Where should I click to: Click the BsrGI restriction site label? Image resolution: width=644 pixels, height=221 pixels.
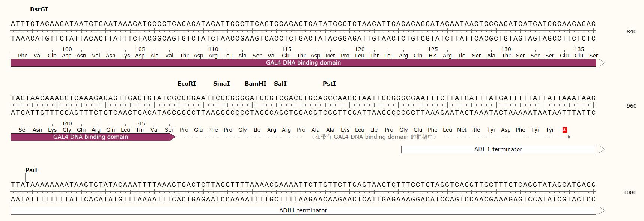coord(39,9)
